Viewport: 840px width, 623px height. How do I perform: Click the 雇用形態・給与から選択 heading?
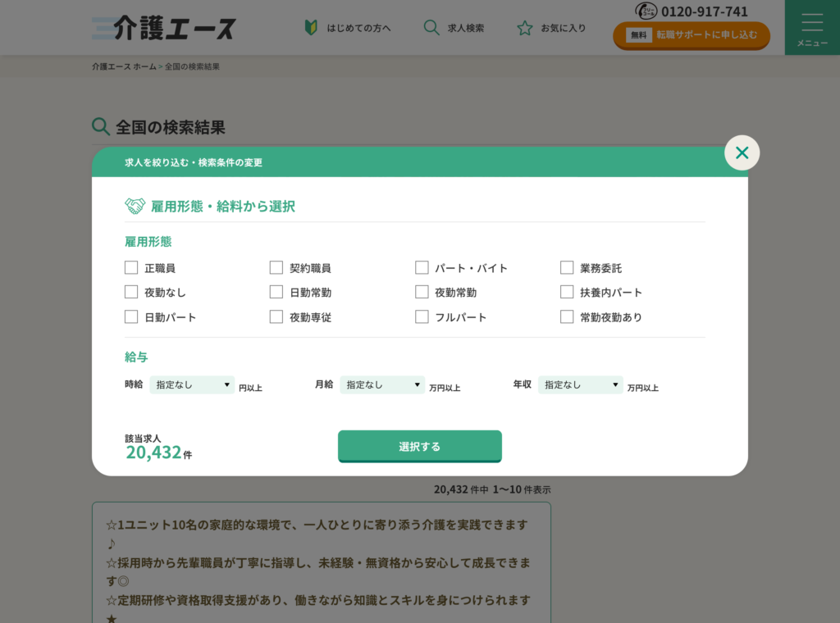(x=223, y=206)
